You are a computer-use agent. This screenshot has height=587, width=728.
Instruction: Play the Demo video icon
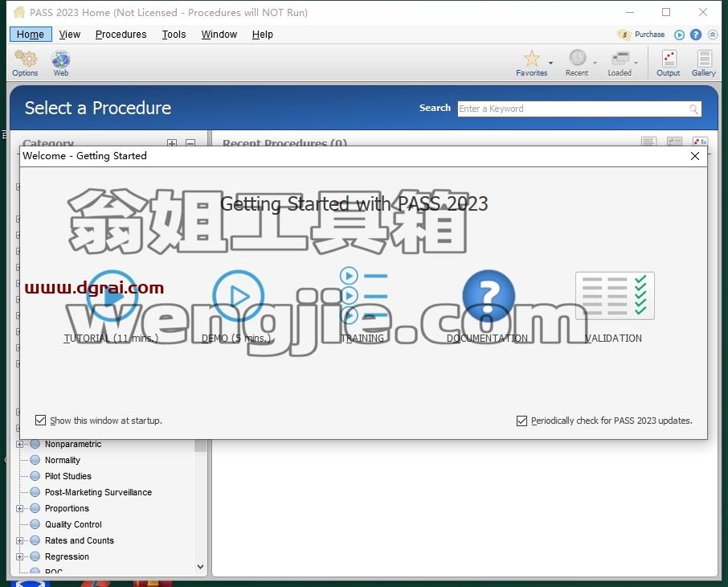[x=238, y=296]
